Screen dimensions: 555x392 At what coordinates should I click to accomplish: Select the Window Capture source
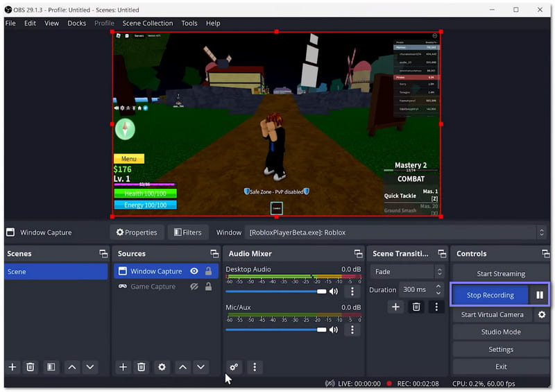click(155, 271)
